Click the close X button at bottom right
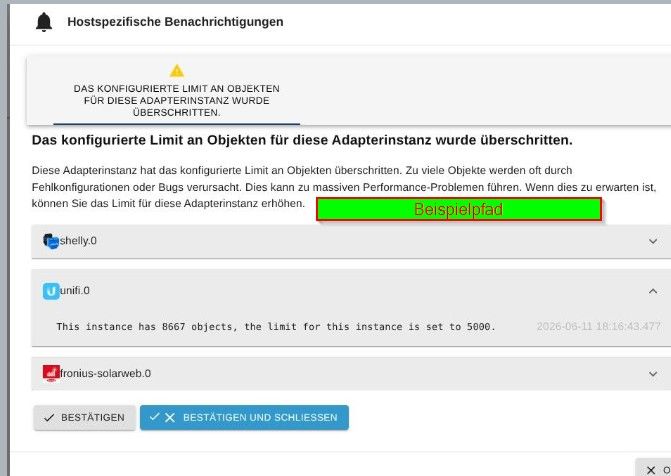 [653, 469]
